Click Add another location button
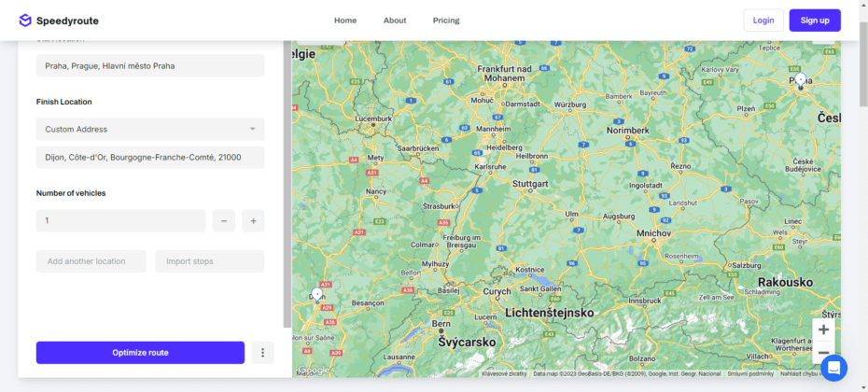Viewport: 868px width, 392px height. [91, 261]
